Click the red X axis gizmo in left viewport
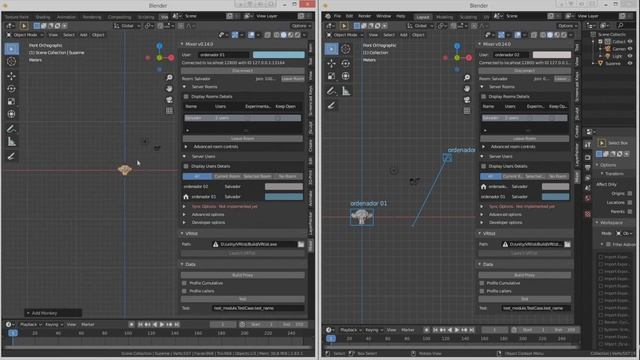The height and width of the screenshot is (360, 640). coord(171,58)
